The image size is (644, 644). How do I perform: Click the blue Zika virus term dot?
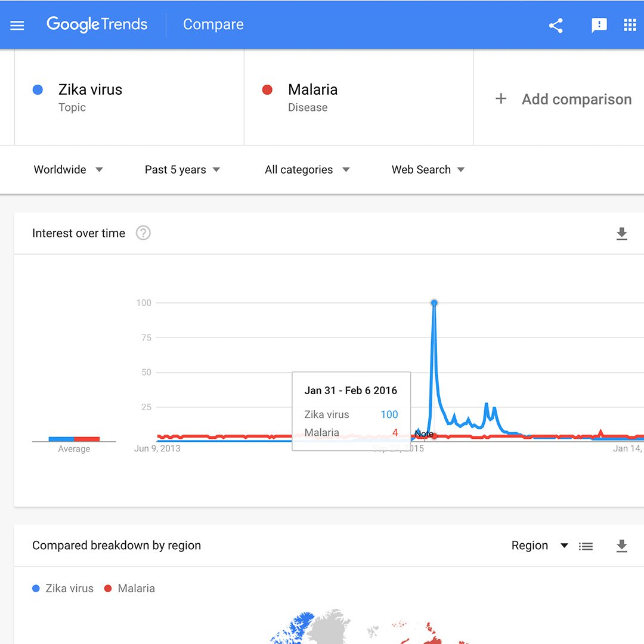coord(38,89)
